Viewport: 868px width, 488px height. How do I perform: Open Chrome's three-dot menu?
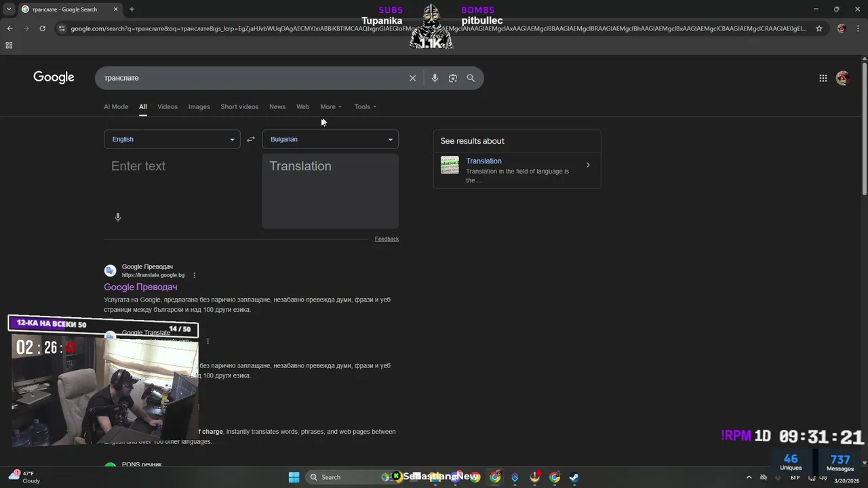pyautogui.click(x=858, y=28)
